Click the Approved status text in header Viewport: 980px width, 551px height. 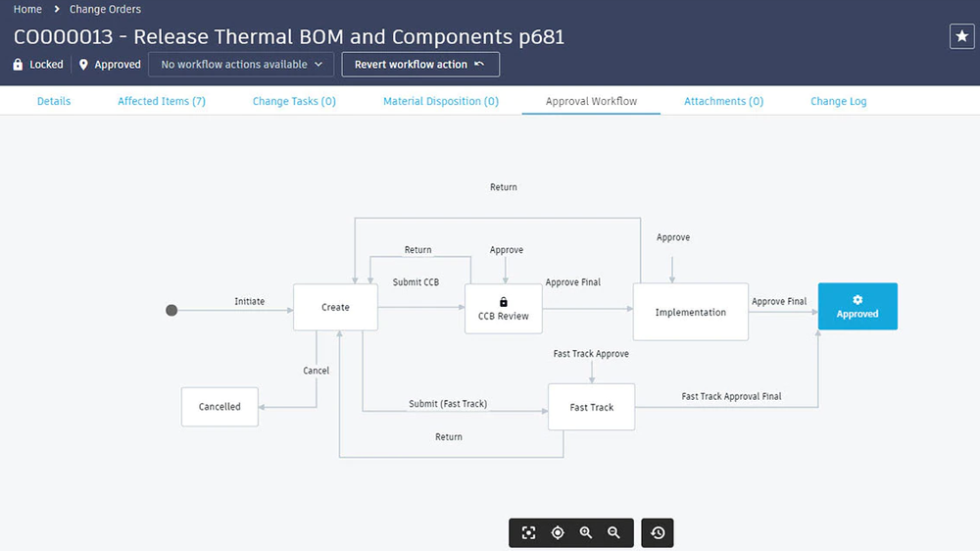(x=118, y=65)
